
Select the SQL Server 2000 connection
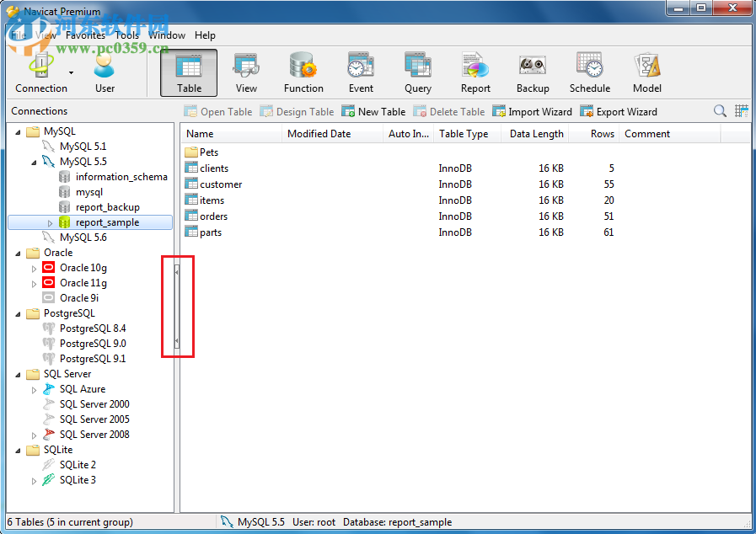(x=94, y=404)
